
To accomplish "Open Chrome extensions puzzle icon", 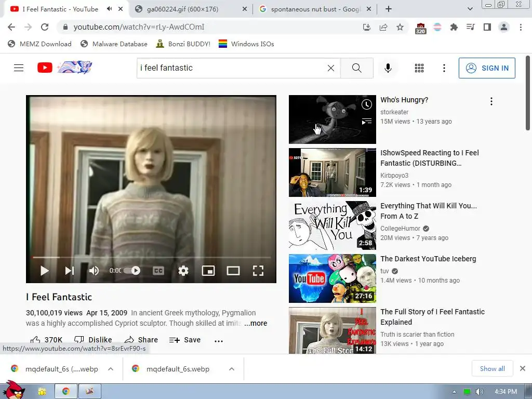I will [x=454, y=27].
